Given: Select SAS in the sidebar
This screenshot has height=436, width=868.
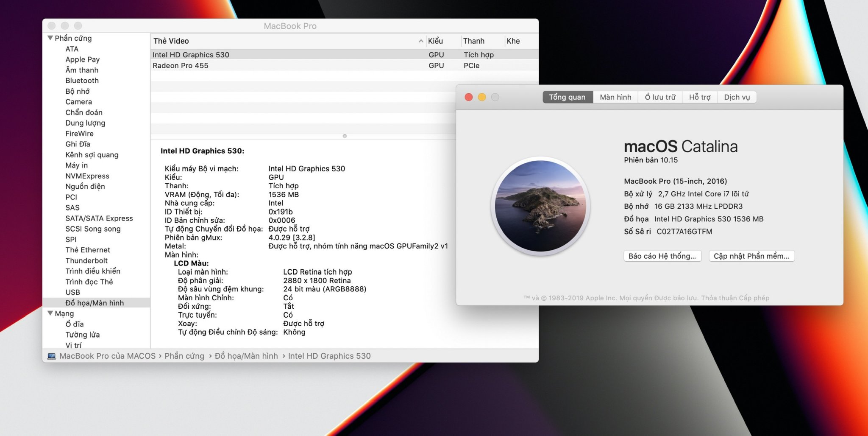Looking at the screenshot, I should point(72,208).
